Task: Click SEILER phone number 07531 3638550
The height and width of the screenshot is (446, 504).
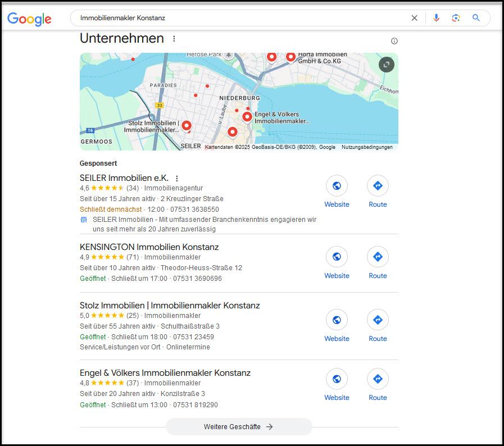Action: 194,210
